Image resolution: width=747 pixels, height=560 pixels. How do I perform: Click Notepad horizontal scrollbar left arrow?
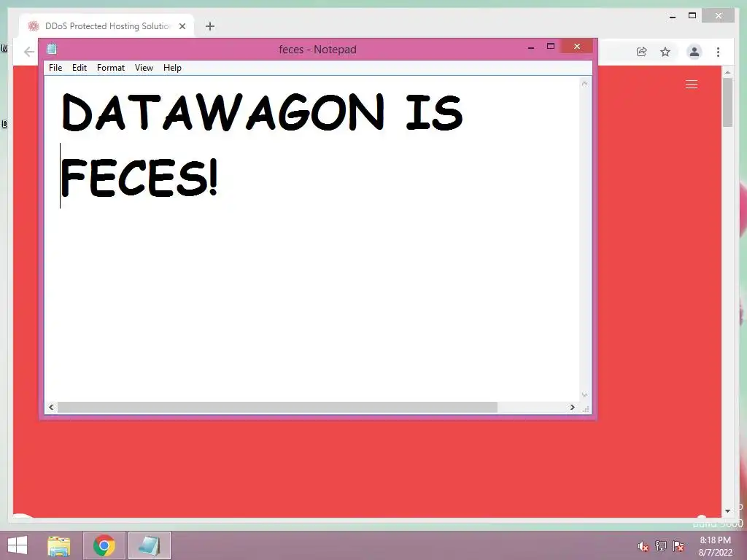tap(52, 408)
